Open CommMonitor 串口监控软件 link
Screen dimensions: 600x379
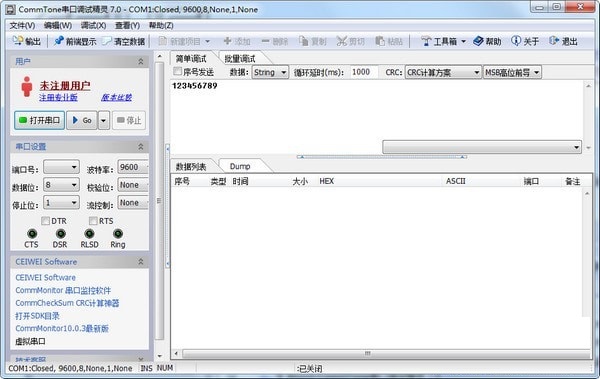63,290
